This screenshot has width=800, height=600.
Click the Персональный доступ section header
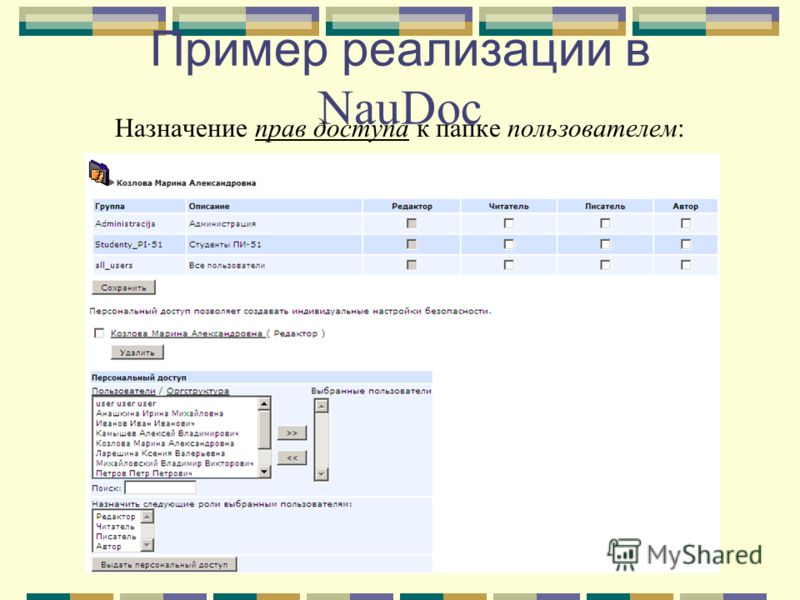tap(262, 378)
